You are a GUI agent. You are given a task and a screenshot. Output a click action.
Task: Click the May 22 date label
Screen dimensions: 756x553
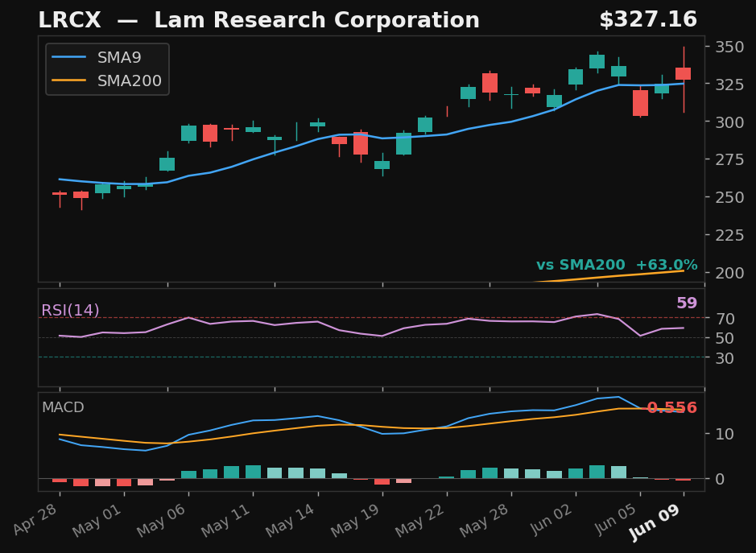(x=420, y=521)
